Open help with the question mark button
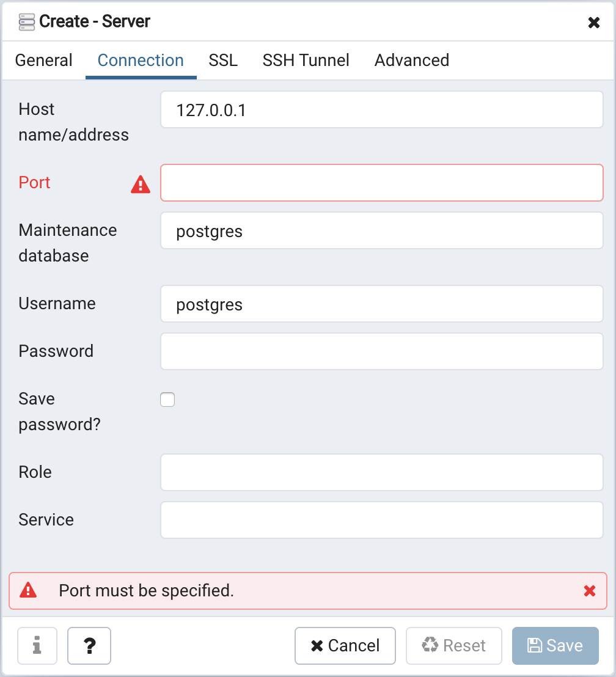Image resolution: width=616 pixels, height=677 pixels. coord(89,646)
